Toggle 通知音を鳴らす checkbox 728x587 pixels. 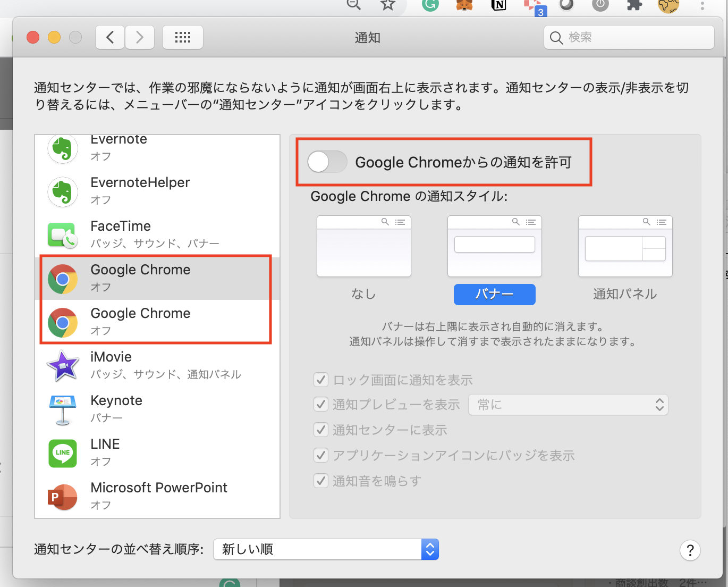point(321,481)
